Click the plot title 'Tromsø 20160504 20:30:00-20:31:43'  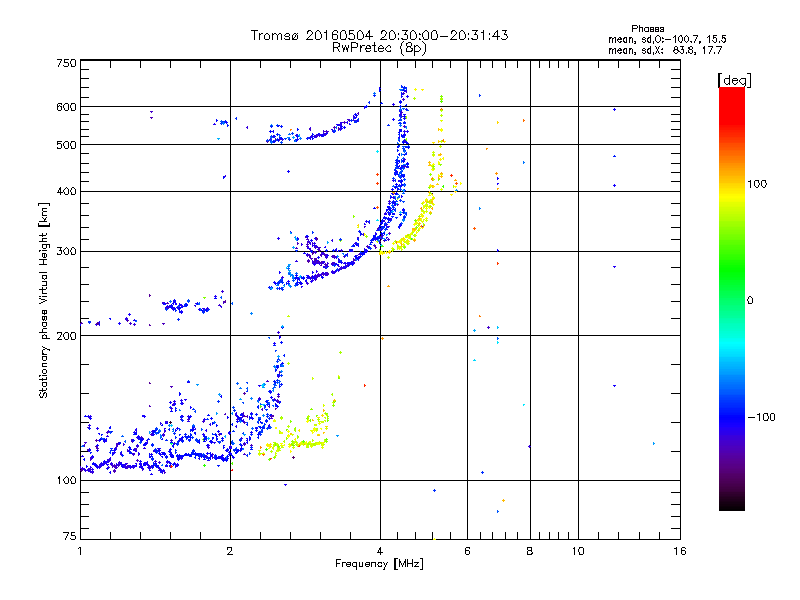click(x=379, y=35)
